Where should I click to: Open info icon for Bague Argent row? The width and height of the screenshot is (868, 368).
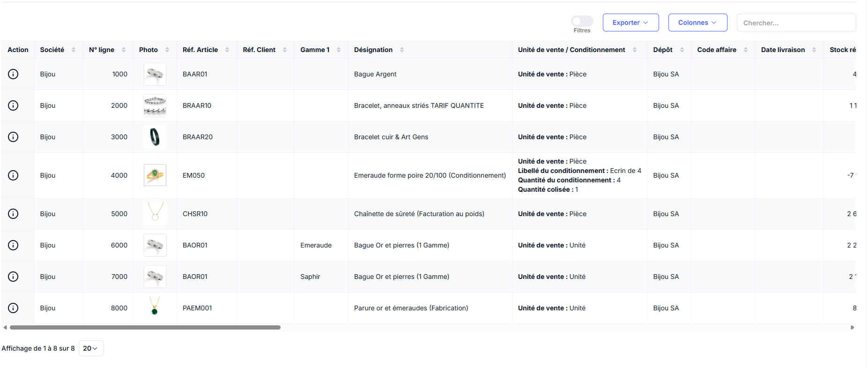pos(13,74)
